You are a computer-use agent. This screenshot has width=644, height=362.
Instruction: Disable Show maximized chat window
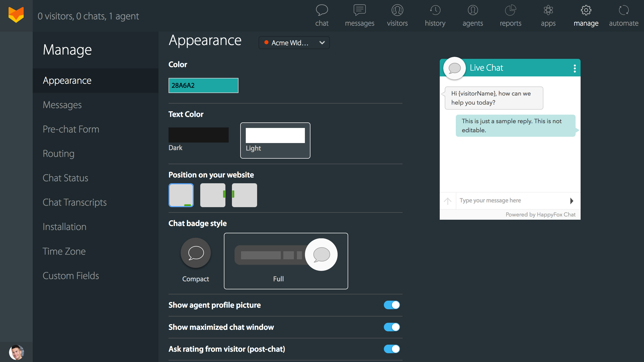click(x=392, y=327)
